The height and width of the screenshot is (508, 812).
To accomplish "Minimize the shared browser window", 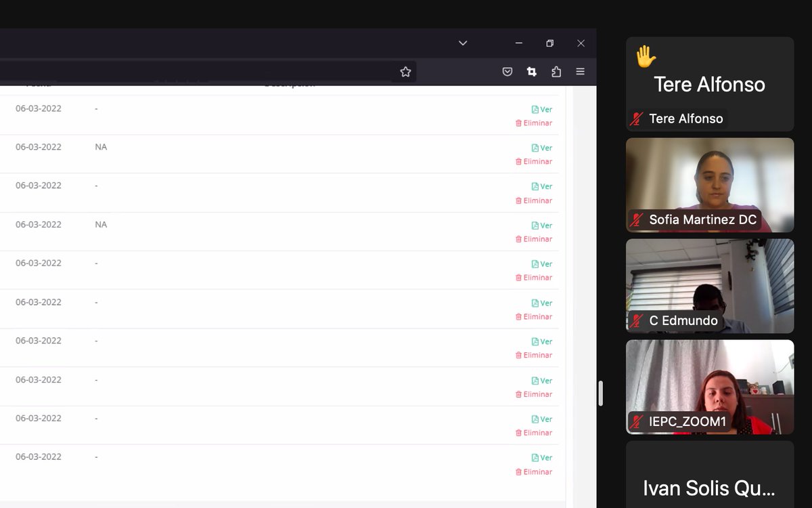I will (518, 43).
